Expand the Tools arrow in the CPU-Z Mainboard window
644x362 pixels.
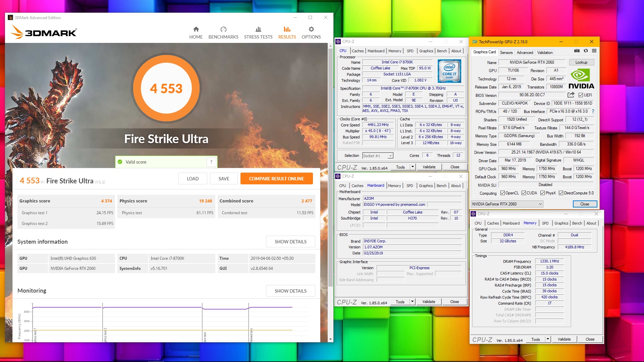(412, 302)
